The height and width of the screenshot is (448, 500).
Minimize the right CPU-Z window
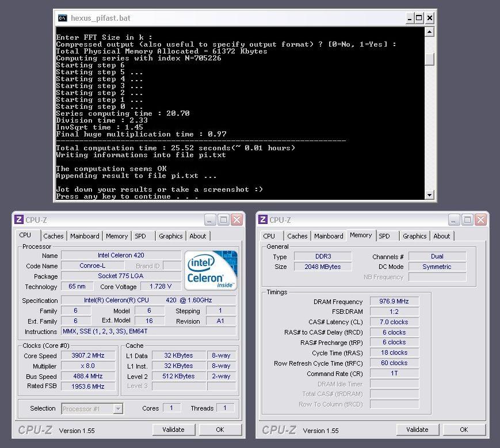pos(454,220)
